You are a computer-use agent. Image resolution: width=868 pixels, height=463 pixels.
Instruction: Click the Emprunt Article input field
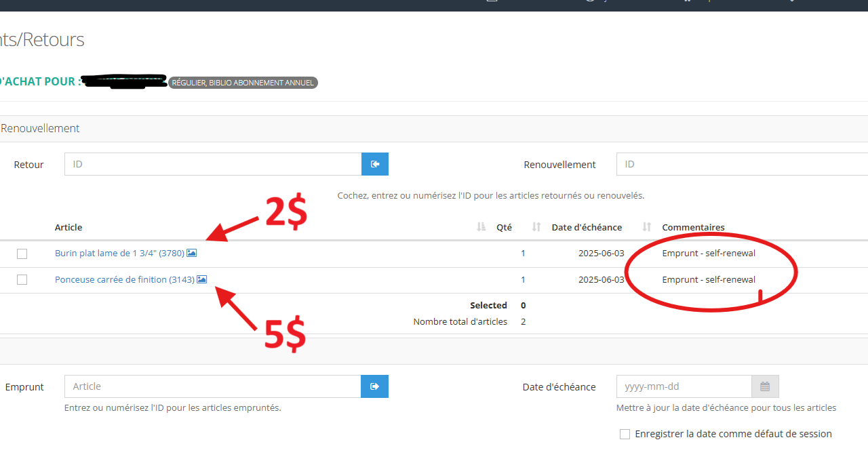point(213,386)
